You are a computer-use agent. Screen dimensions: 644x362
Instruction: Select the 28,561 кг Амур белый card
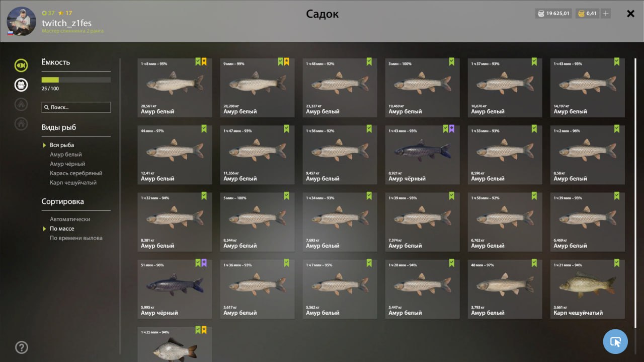pos(175,88)
